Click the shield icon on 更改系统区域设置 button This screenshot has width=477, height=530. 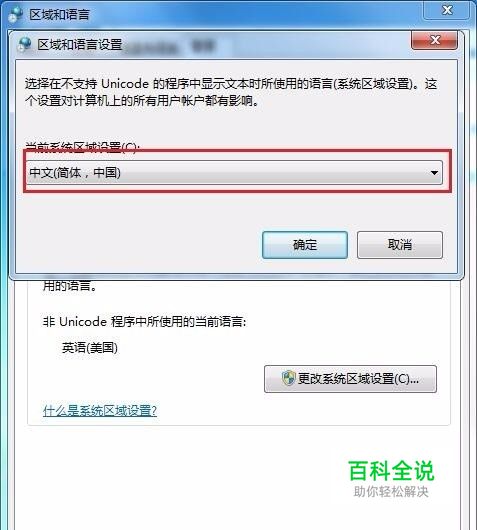coord(288,378)
